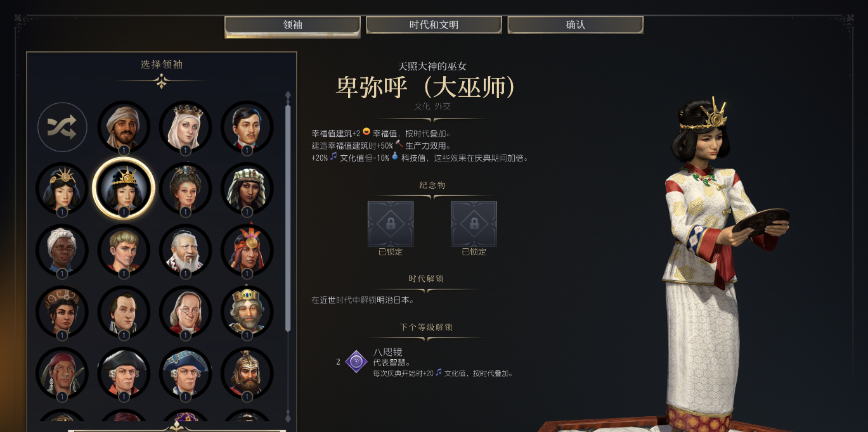The height and width of the screenshot is (432, 868).
Task: Select the leader in blue bicorne hat
Action: 185,373
